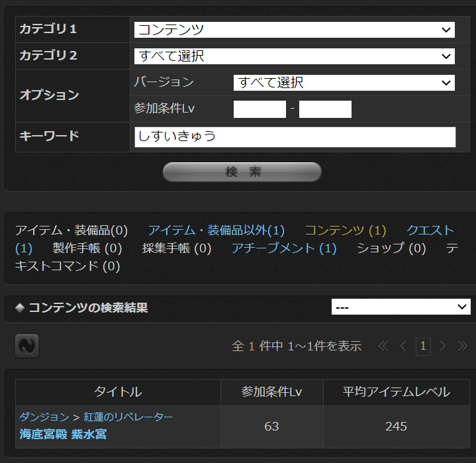Click the minimum 参加条件Lv input field
The width and height of the screenshot is (476, 463).
[260, 109]
